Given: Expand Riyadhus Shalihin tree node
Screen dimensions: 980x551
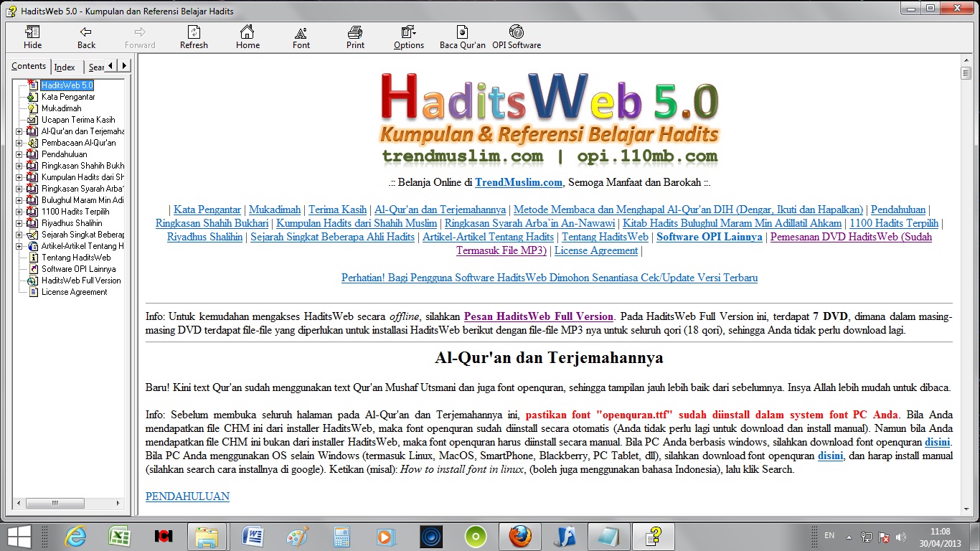Looking at the screenshot, I should pyautogui.click(x=19, y=223).
